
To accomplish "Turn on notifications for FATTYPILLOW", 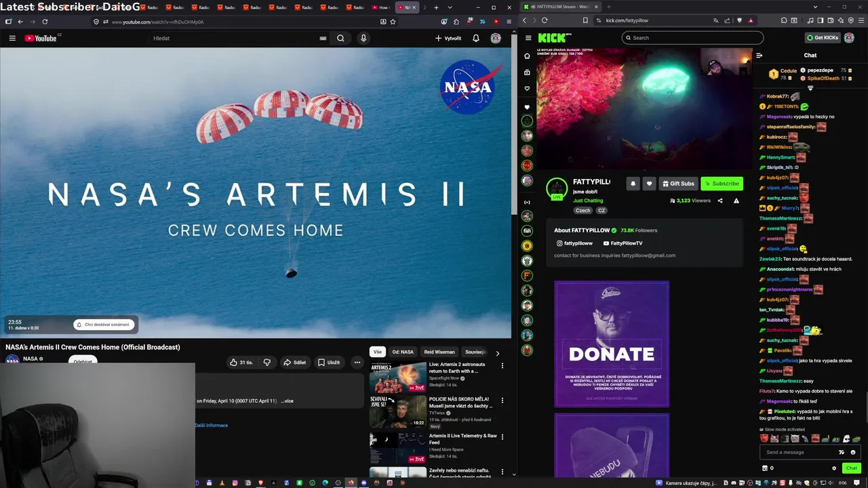I will pos(633,184).
